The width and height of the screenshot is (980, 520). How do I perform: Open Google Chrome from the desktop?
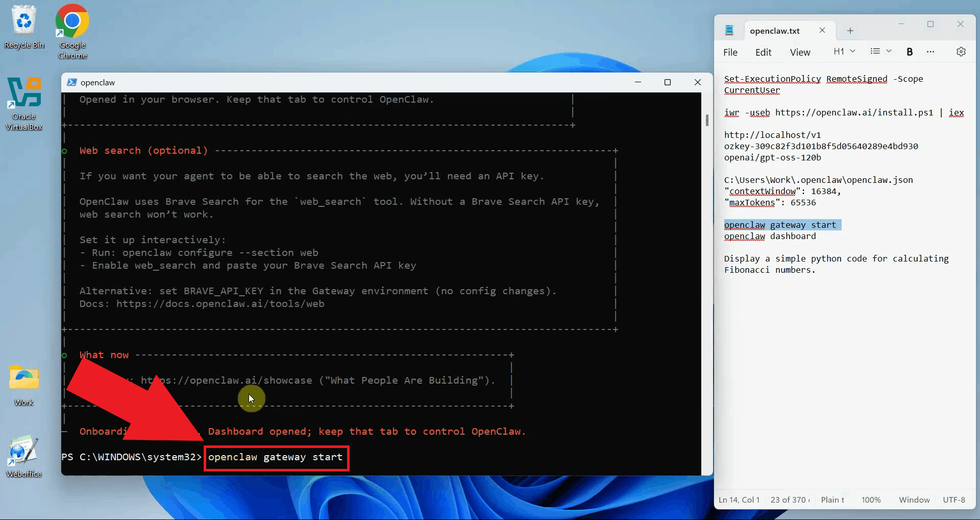click(71, 23)
